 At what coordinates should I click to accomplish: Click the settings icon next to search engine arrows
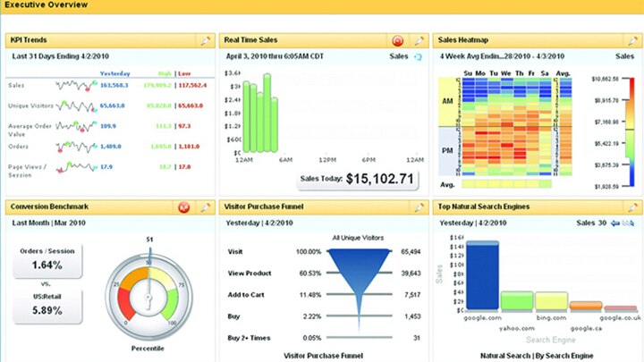click(631, 223)
